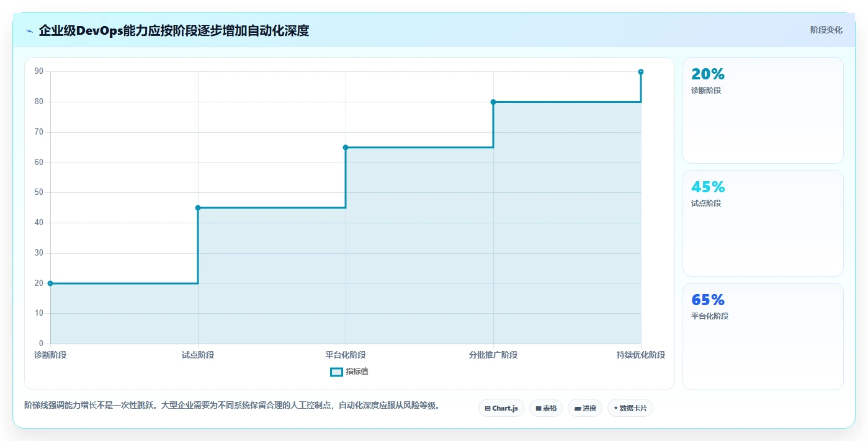Click the icon inside the Chart.js tag

[488, 409]
